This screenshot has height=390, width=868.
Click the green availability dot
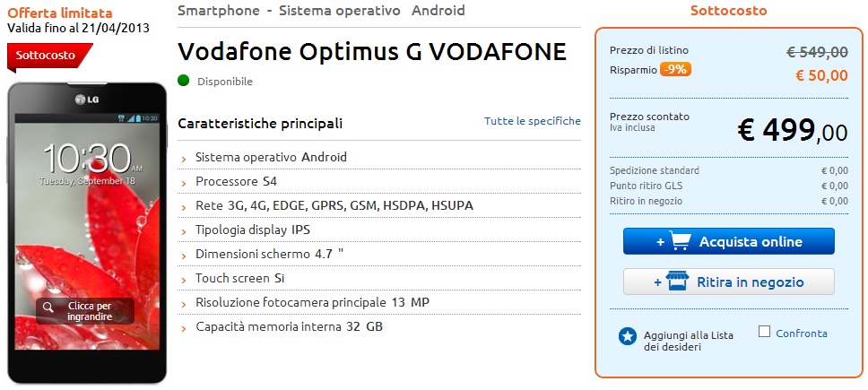(x=184, y=81)
